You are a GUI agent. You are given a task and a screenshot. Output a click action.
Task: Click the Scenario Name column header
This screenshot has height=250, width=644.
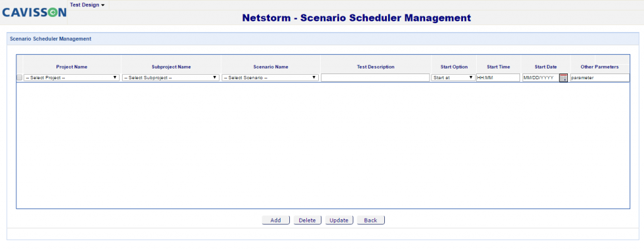click(270, 67)
